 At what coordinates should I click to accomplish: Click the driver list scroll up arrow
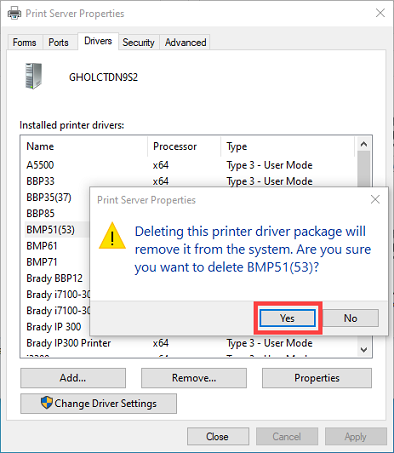364,144
